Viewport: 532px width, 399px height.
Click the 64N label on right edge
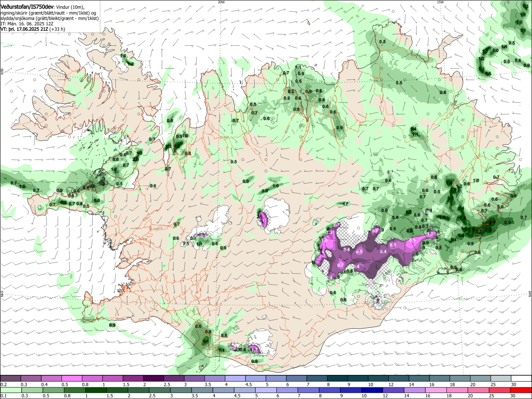tap(530, 294)
